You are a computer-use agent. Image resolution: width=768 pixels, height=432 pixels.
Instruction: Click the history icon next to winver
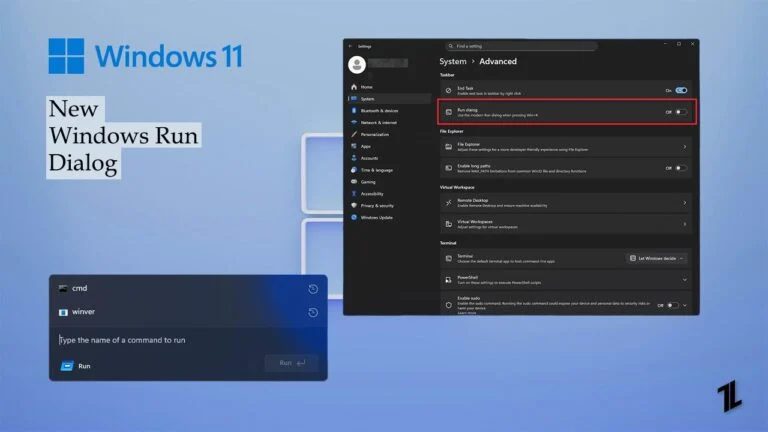313,312
